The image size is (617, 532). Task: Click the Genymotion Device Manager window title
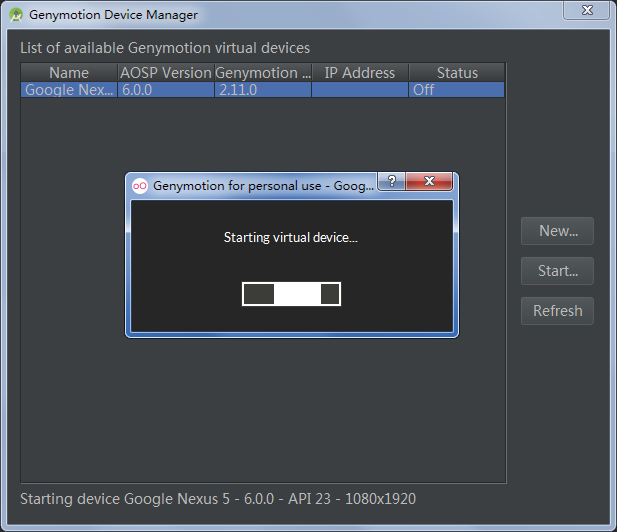113,15
